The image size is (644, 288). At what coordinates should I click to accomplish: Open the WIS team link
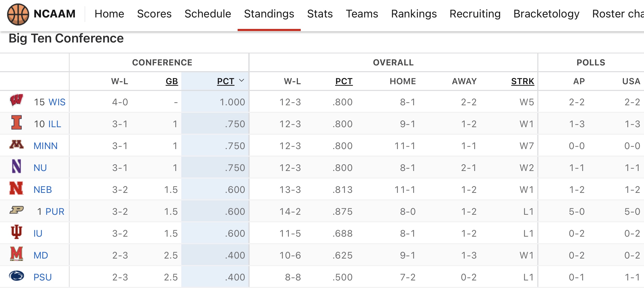(x=57, y=102)
